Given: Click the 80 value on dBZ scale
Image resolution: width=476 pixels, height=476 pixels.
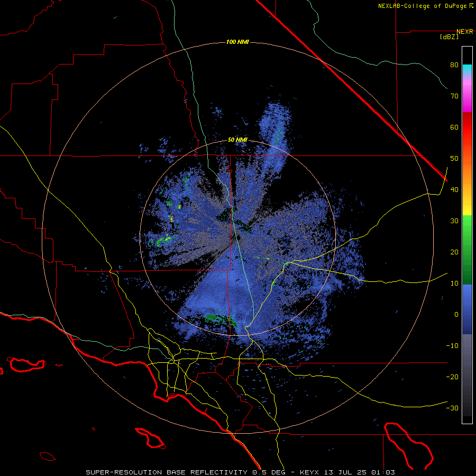Looking at the screenshot, I should click(454, 65).
